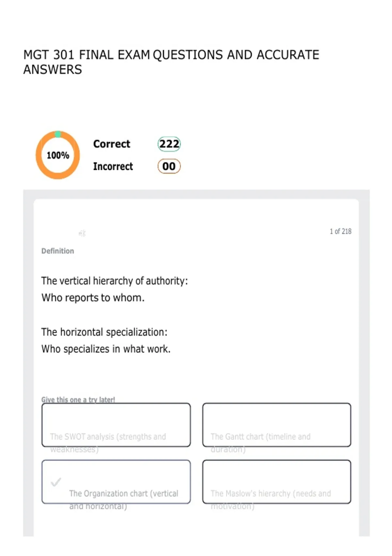The height and width of the screenshot is (556, 392).
Task: Click the checkmark icon in the Organization chart answer
Action: click(56, 482)
